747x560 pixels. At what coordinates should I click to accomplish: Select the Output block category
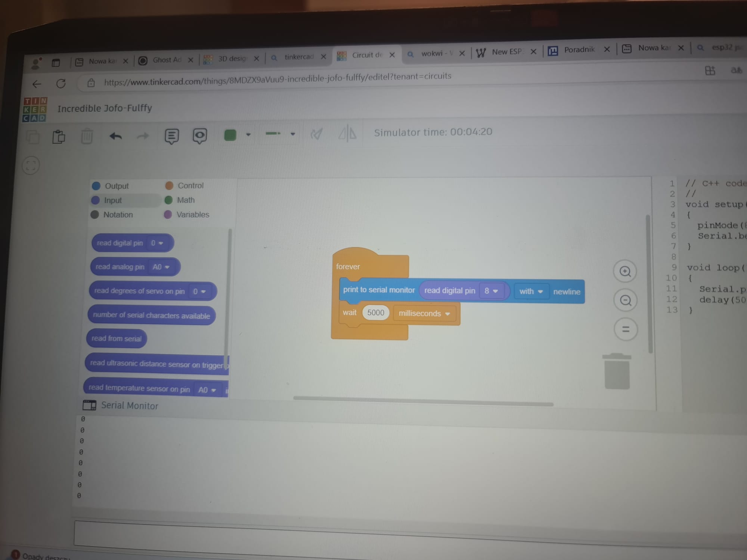pyautogui.click(x=111, y=186)
